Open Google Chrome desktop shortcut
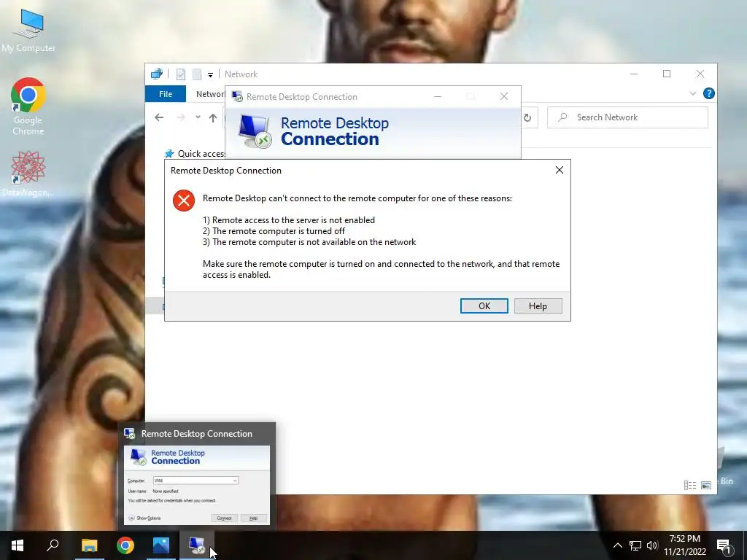The width and height of the screenshot is (747, 560). coord(28,106)
